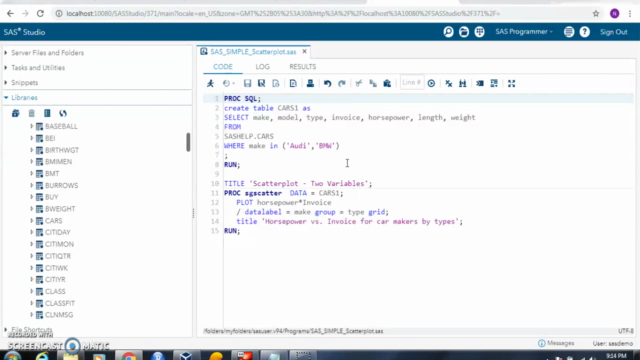Paste from clipboard in the toolbar
This screenshot has width=640, height=360.
coord(387,83)
